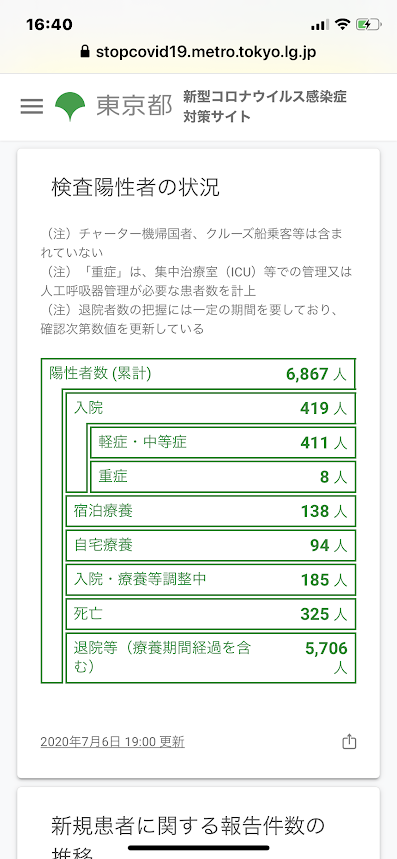
Task: Select the 重症 8 人 box
Action: (x=223, y=477)
